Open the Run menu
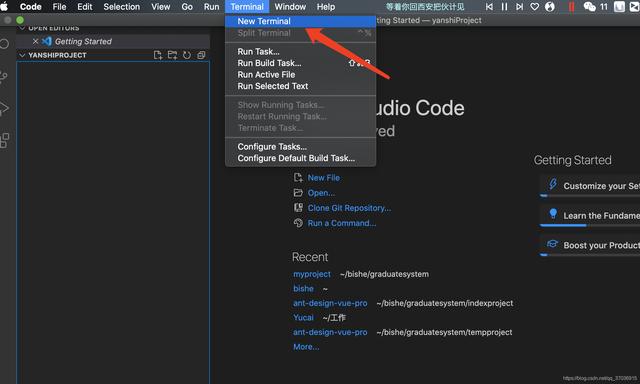Screen dimensions: 640x384 (211, 7)
